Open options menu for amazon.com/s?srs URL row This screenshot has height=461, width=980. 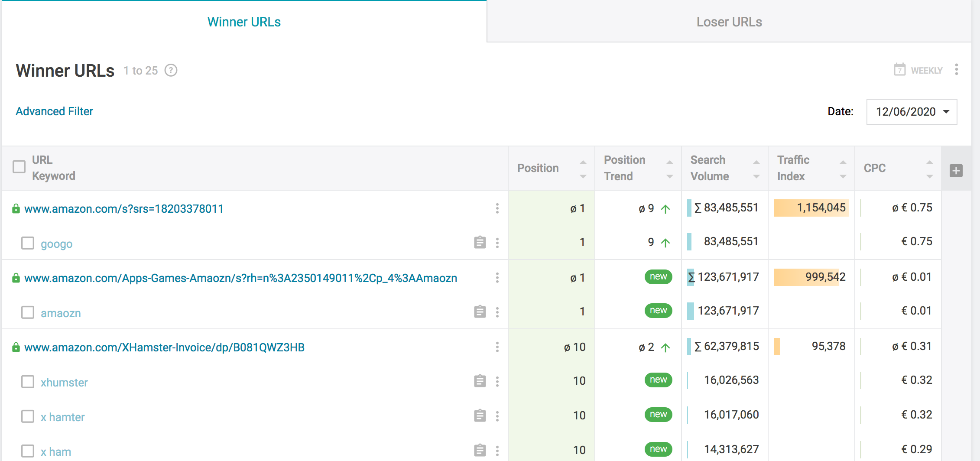click(x=497, y=208)
